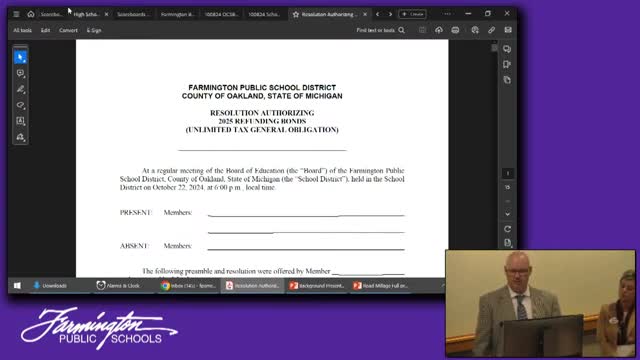Switch to the Farmington tab

(x=177, y=14)
